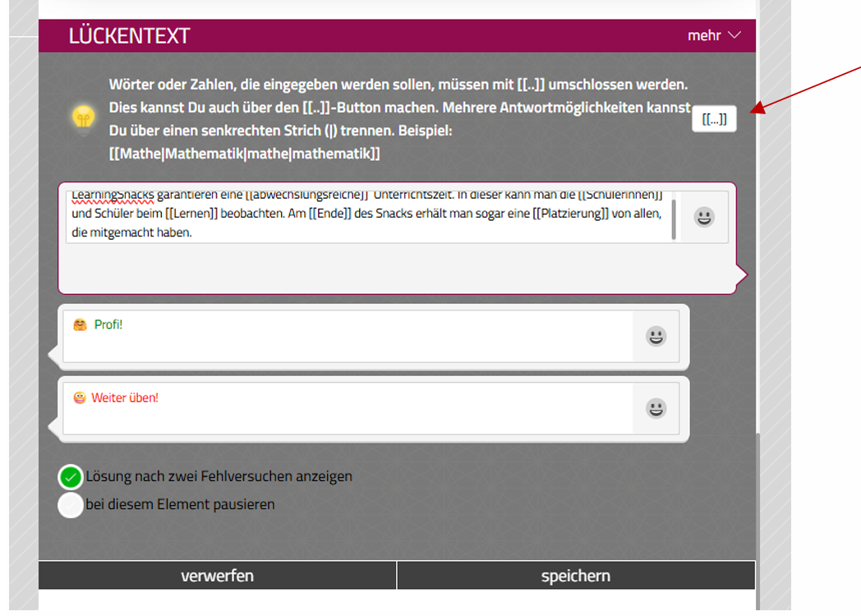Click the underlined word LearningSnacks
Image resolution: width=861 pixels, height=616 pixels.
[x=113, y=195]
